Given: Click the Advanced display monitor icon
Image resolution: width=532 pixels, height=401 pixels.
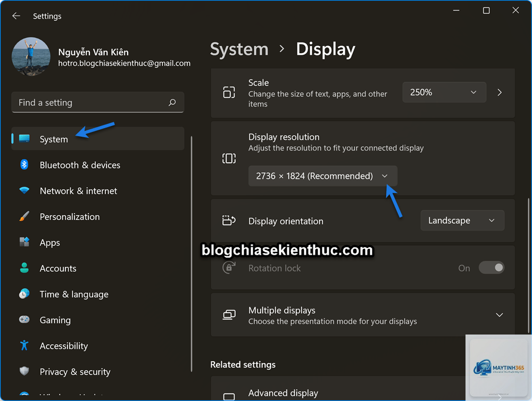Looking at the screenshot, I should coord(229,397).
